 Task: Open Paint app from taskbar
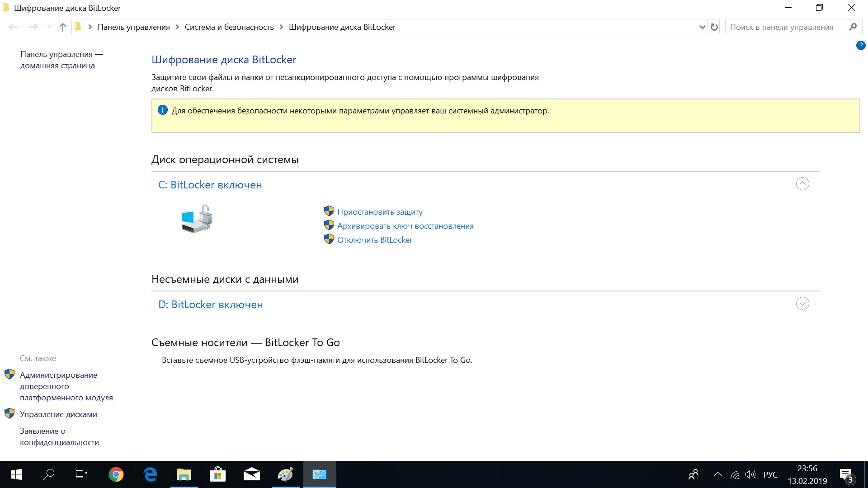286,474
